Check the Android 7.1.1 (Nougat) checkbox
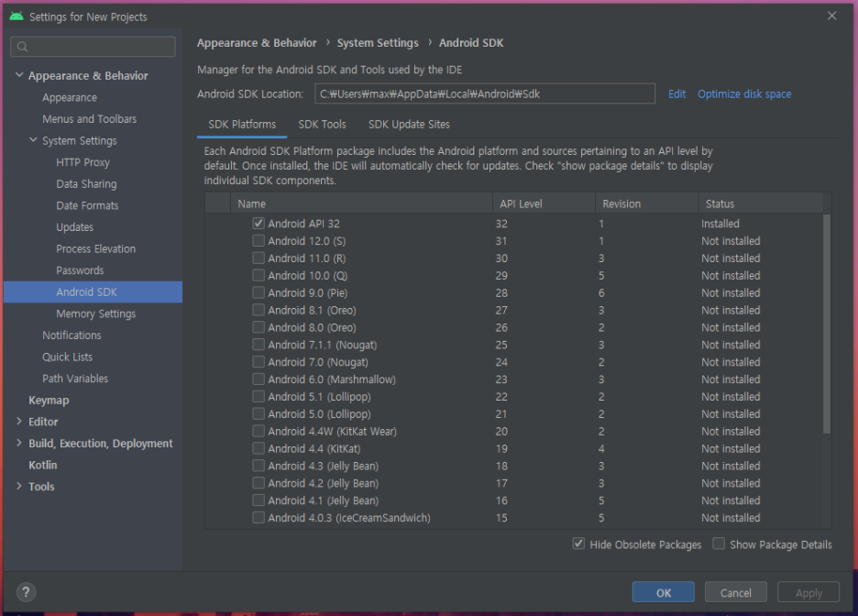Image resolution: width=858 pixels, height=616 pixels. (x=258, y=345)
